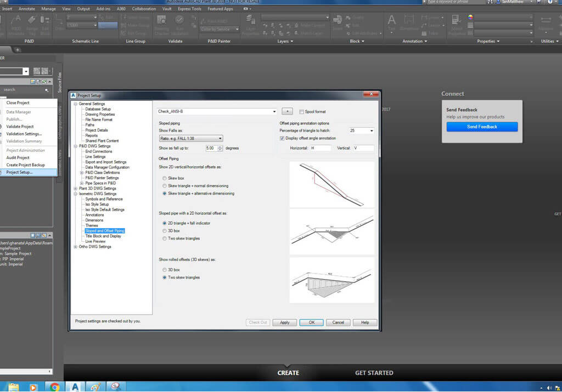The height and width of the screenshot is (392, 562).
Task: Open the Show Falls as ratio dropdown
Action: coord(190,138)
